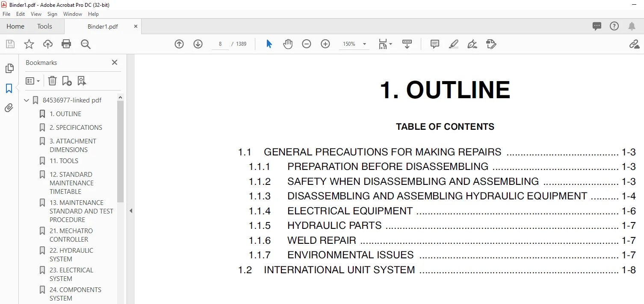
Task: Select the 11. TOOLS bookmark
Action: click(64, 161)
